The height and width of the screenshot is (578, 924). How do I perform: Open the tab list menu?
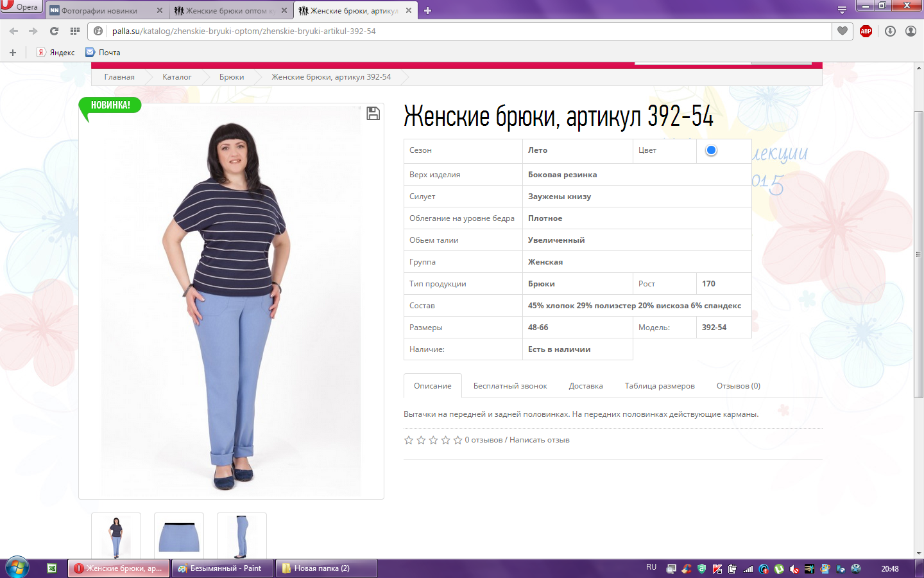842,10
